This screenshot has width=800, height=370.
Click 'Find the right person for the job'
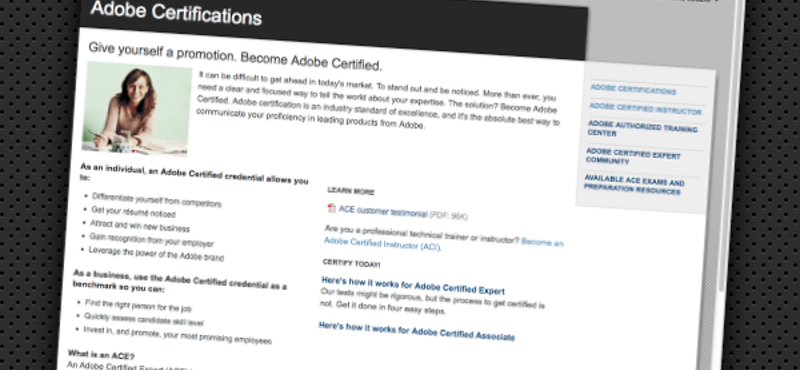coord(138,306)
